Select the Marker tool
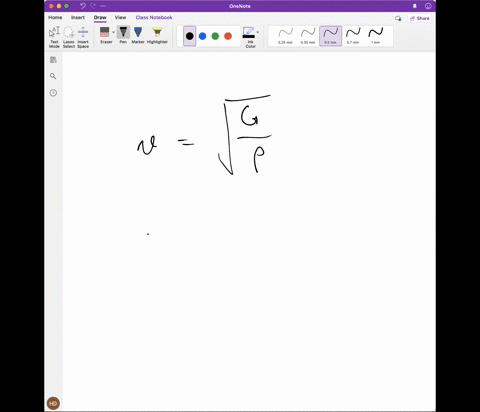This screenshot has width=480, height=412. [138, 35]
